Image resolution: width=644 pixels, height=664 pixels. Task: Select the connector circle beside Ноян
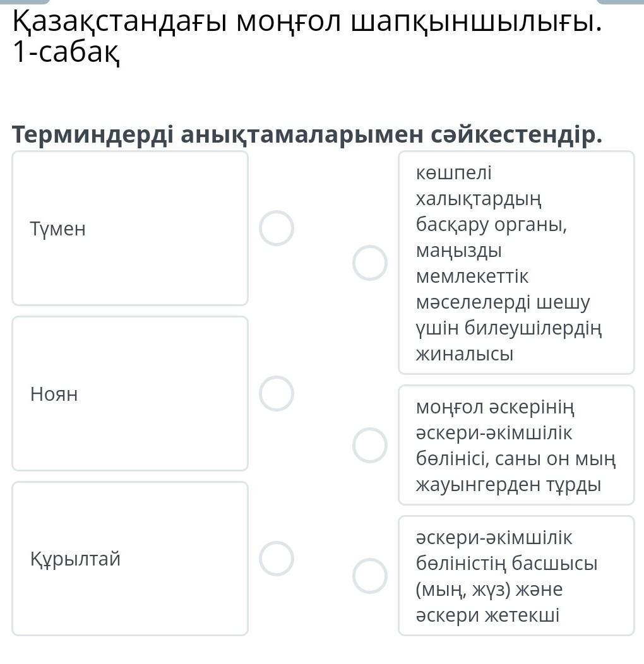[277, 394]
